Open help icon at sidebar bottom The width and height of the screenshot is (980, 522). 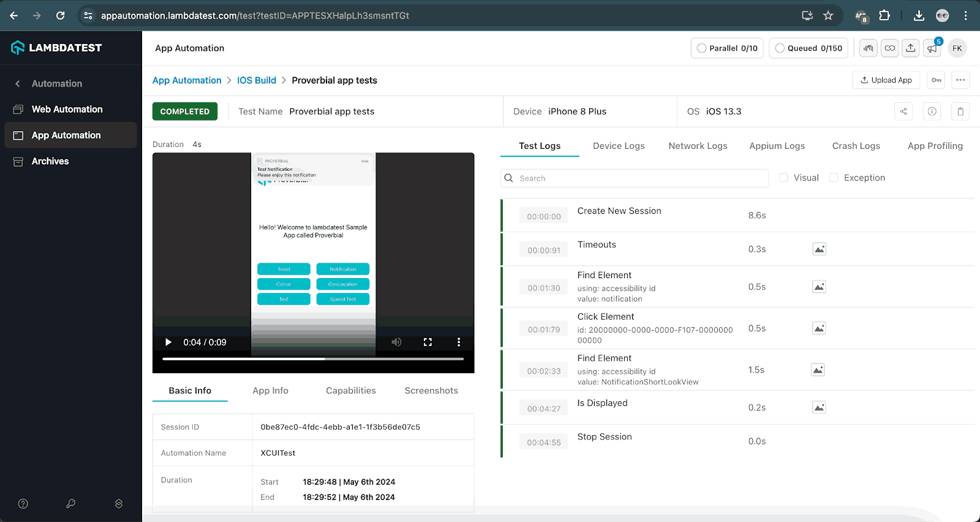pyautogui.click(x=23, y=504)
